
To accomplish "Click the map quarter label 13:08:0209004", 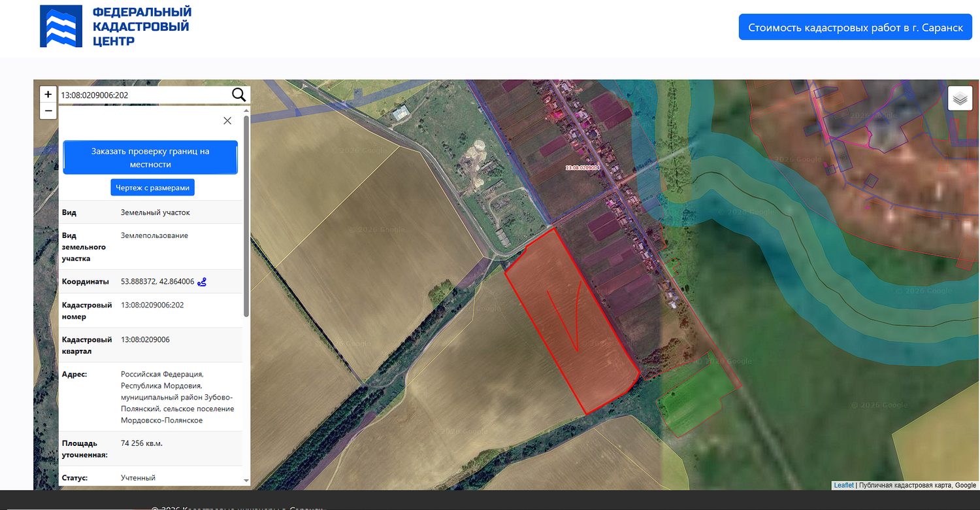I will click(x=582, y=168).
